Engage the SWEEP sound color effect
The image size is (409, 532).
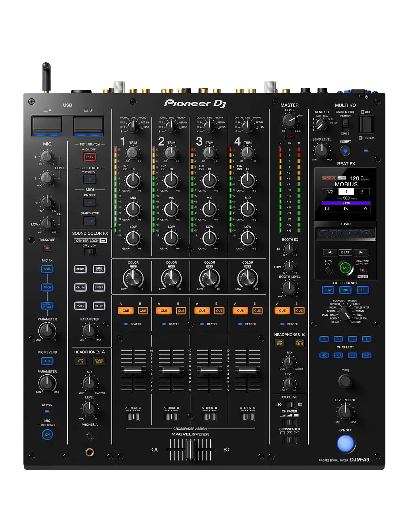click(99, 287)
